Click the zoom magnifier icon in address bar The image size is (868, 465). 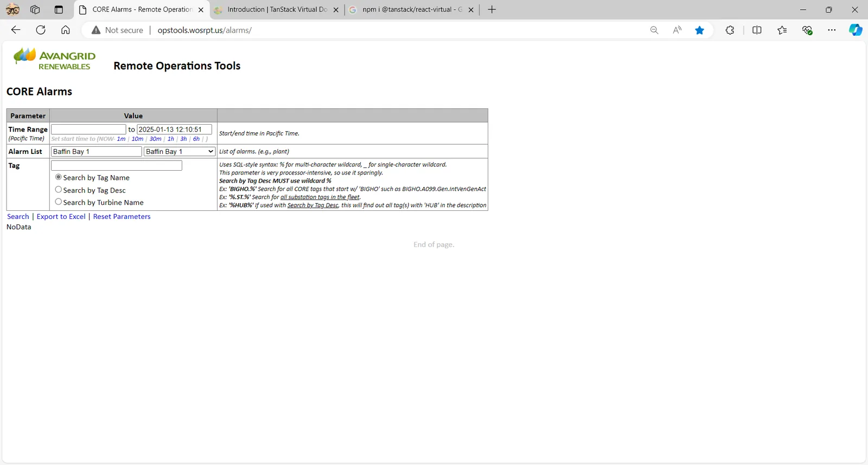(x=654, y=30)
